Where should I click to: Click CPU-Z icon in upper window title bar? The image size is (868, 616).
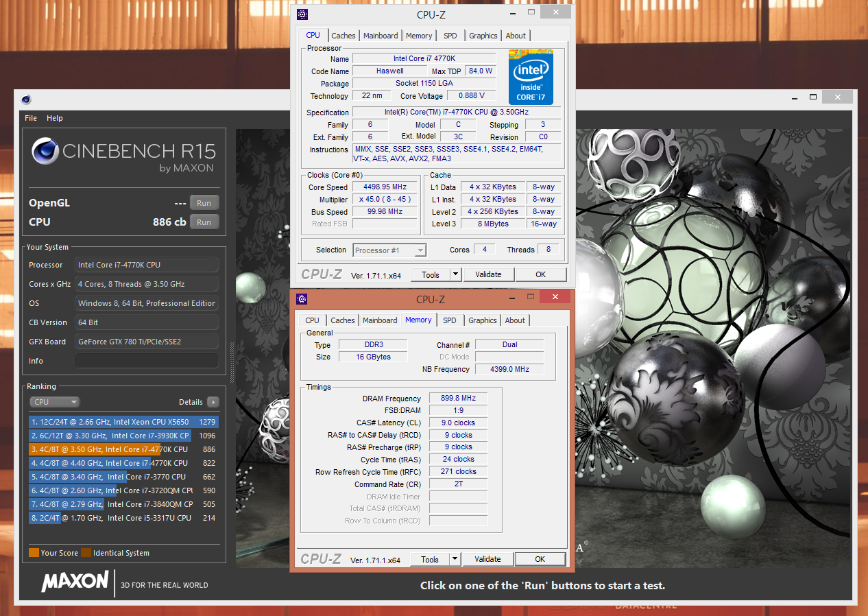tap(302, 14)
